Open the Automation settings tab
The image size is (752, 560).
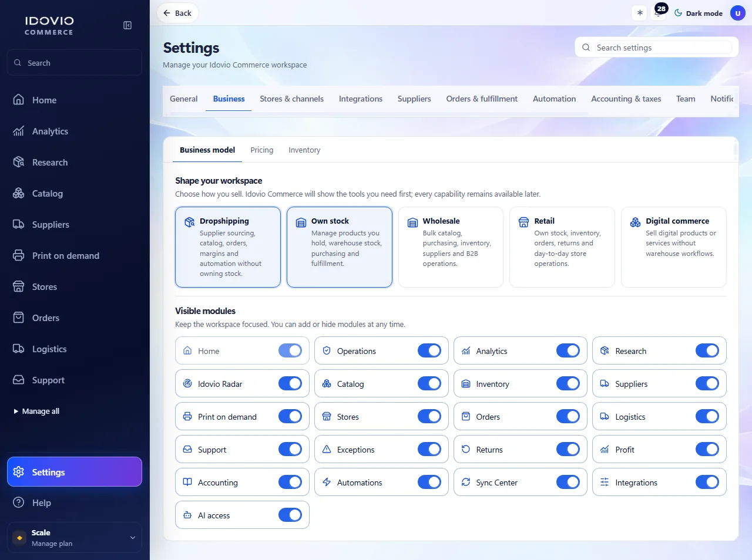[x=555, y=99]
